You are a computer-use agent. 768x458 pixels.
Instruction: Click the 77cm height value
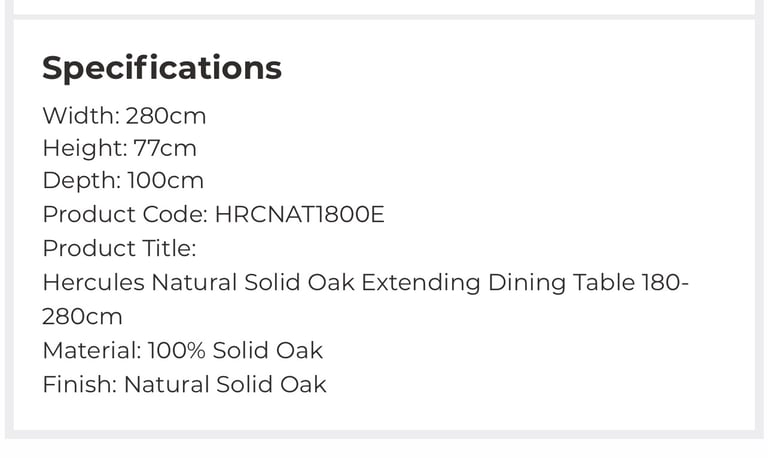coord(165,148)
